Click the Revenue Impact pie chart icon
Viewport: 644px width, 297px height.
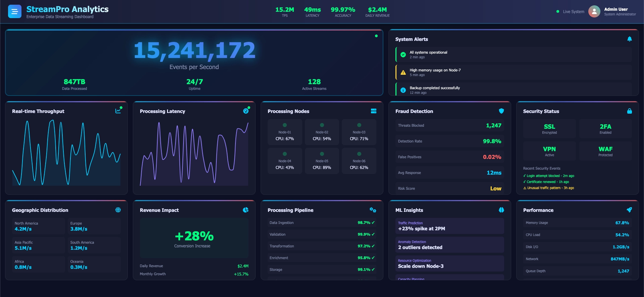click(246, 210)
